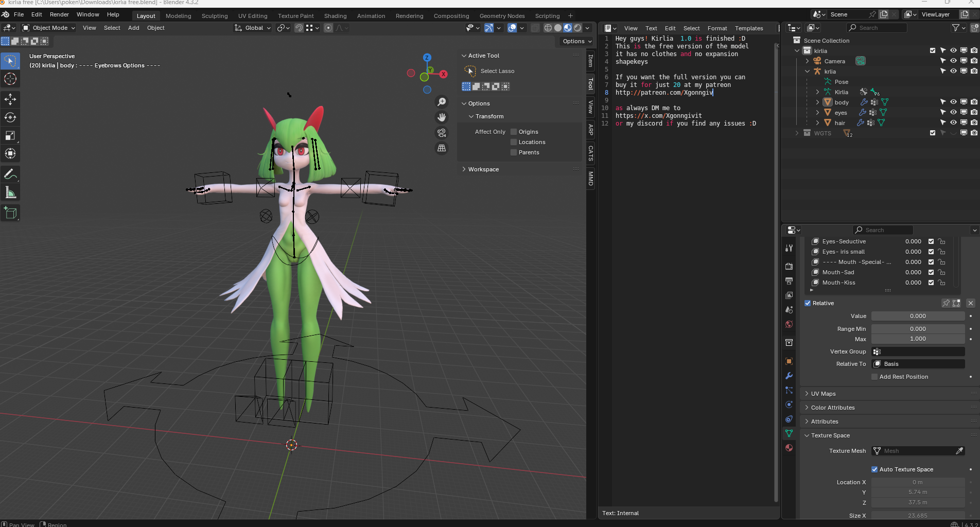Open Object Data properties green triangle tab
The image size is (980, 527).
(x=789, y=433)
